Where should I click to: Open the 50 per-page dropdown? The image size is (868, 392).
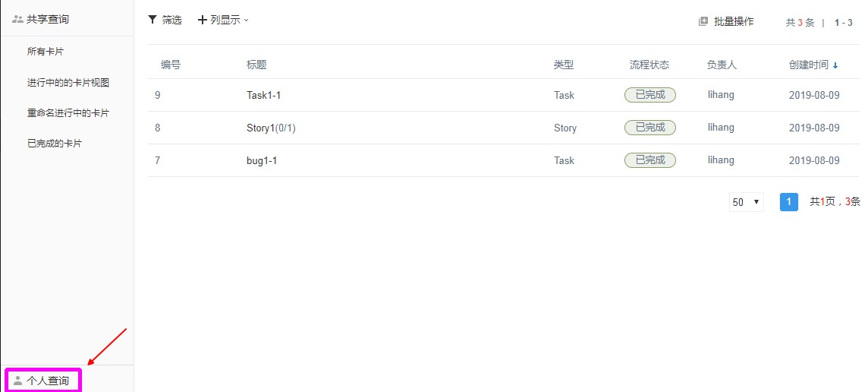click(746, 202)
